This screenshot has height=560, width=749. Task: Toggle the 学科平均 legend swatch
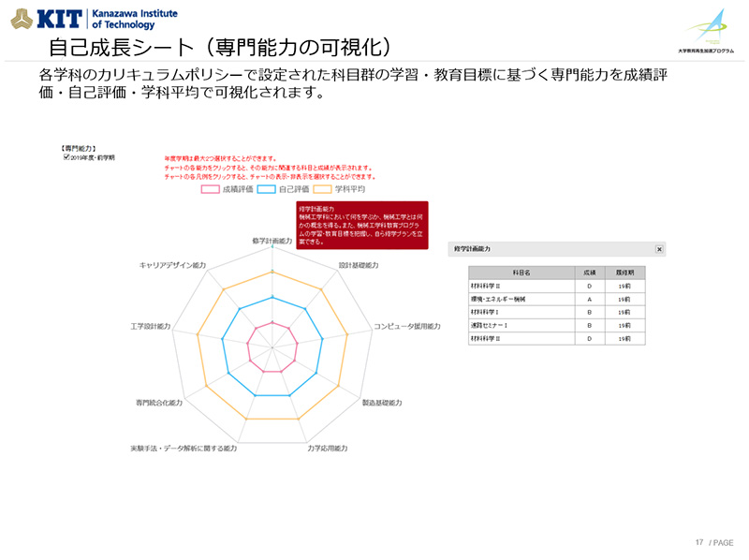point(322,189)
